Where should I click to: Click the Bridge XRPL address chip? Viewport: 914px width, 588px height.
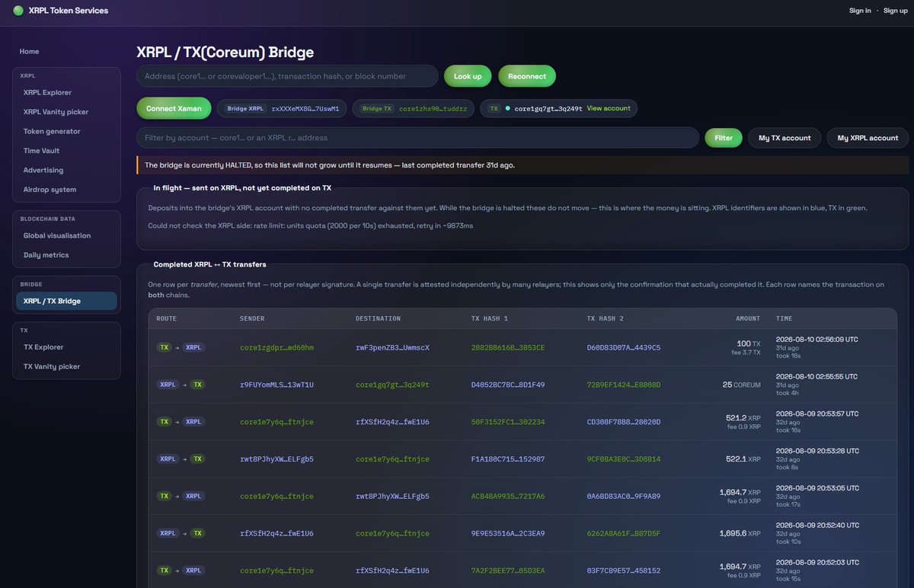pyautogui.click(x=282, y=109)
